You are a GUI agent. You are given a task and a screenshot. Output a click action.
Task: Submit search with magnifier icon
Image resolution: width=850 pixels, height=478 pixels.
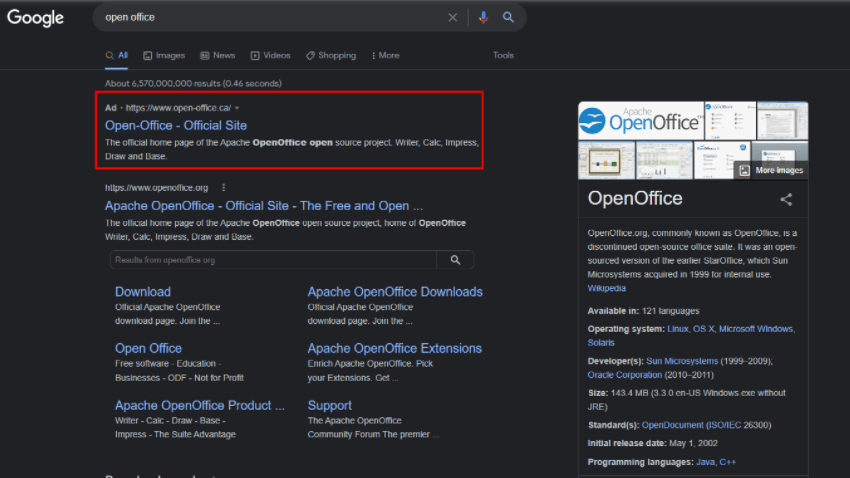pos(508,17)
